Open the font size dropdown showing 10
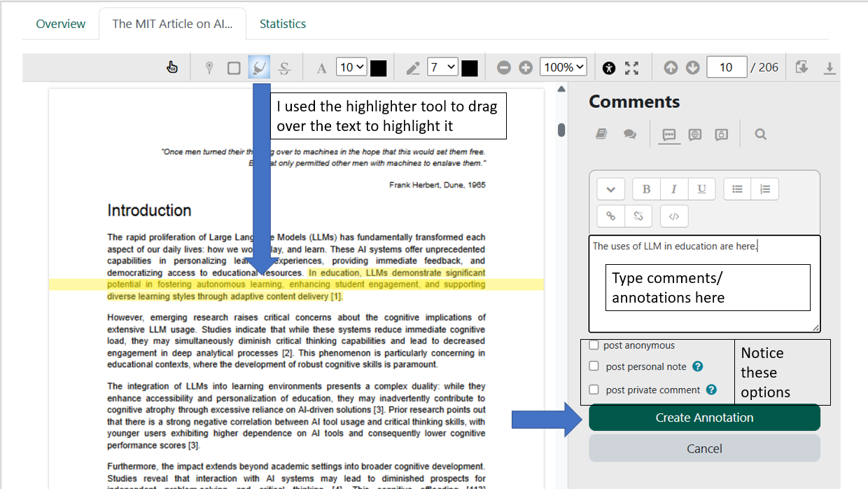The height and width of the screenshot is (489, 868). (x=351, y=67)
